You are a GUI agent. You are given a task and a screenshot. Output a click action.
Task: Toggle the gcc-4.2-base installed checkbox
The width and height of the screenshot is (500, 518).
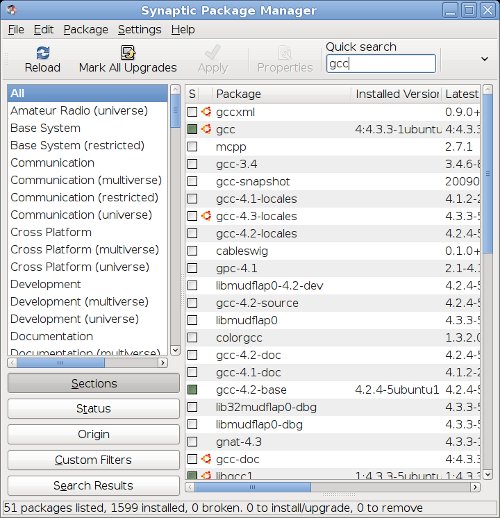click(x=192, y=390)
